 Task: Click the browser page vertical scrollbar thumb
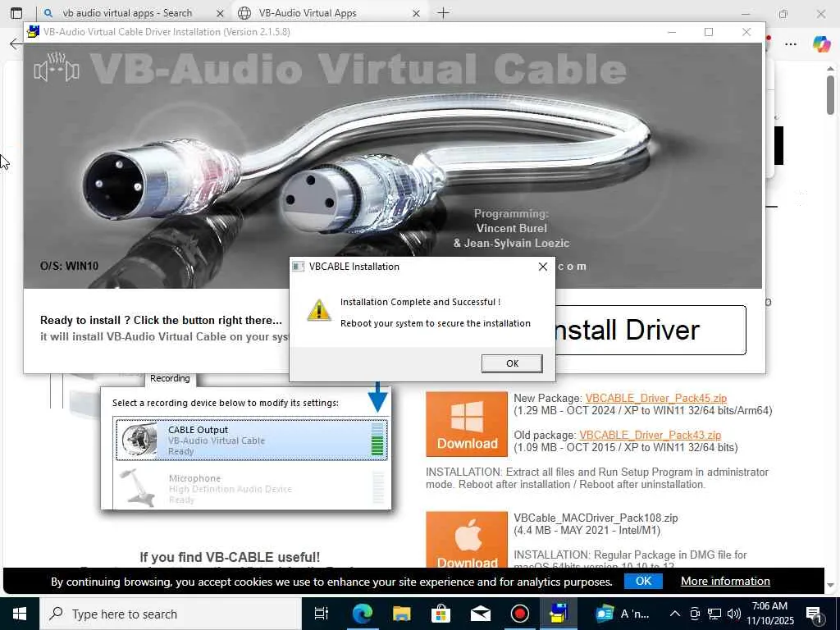coord(830,95)
